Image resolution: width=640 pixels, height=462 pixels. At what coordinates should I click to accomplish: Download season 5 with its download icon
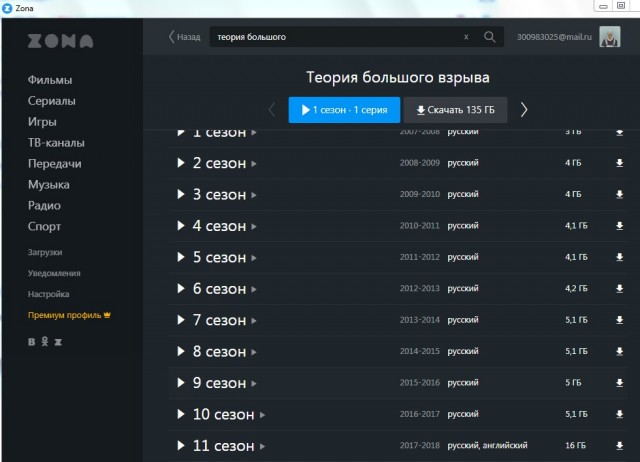[619, 257]
